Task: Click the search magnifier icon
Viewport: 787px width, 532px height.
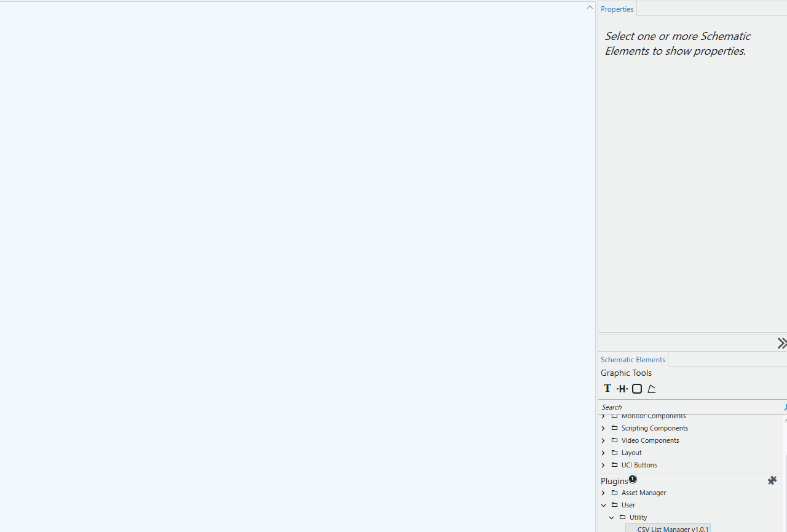Action: pyautogui.click(x=785, y=407)
